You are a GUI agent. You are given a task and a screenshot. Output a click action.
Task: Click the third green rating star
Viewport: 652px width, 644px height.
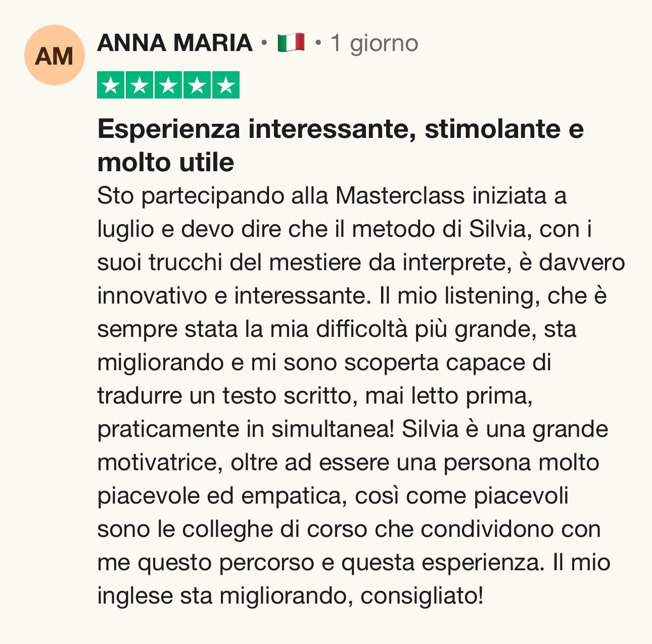(x=168, y=85)
